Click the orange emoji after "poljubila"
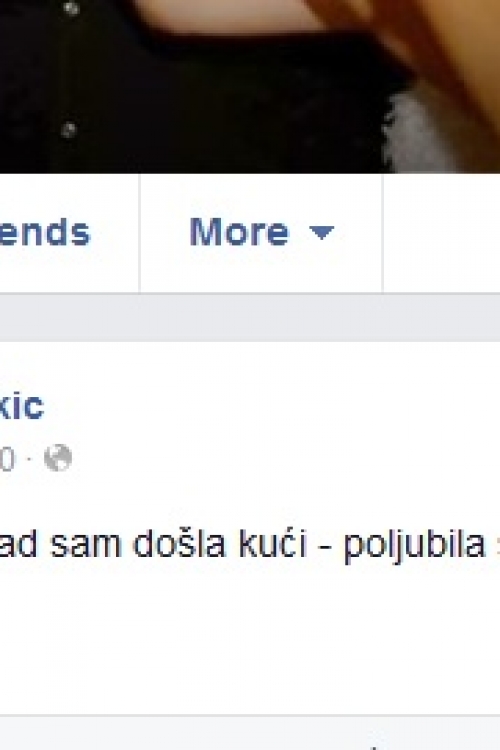 click(497, 545)
